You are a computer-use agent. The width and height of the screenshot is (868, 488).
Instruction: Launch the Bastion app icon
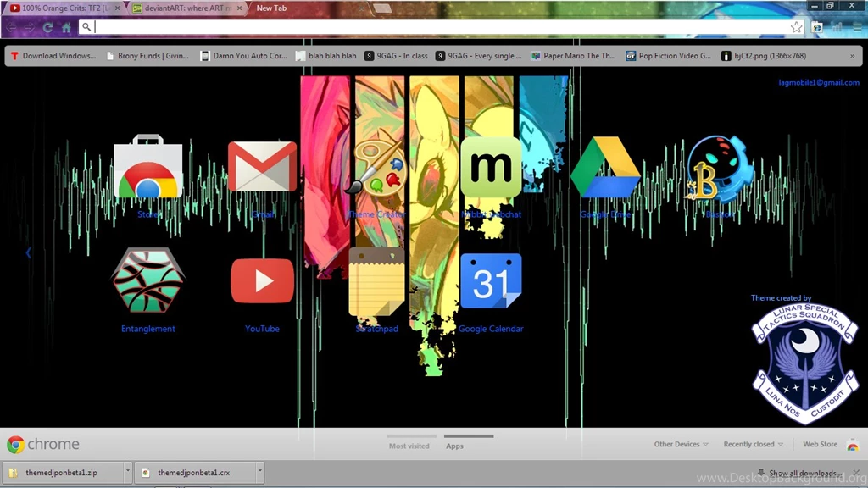pos(719,169)
